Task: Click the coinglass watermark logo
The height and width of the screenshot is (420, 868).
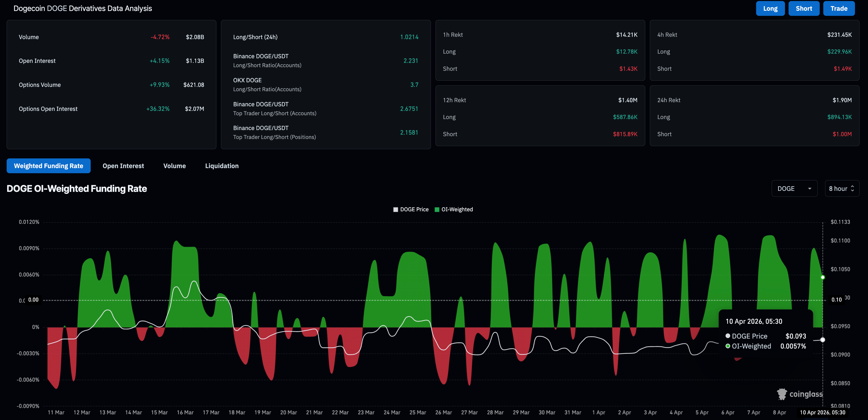Action: [x=799, y=394]
